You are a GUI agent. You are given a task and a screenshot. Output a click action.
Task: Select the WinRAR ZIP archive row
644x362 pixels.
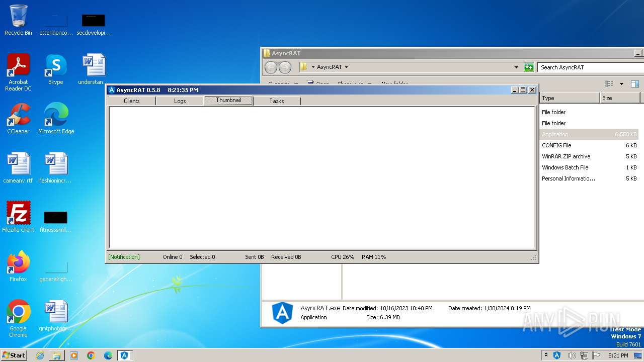point(589,156)
